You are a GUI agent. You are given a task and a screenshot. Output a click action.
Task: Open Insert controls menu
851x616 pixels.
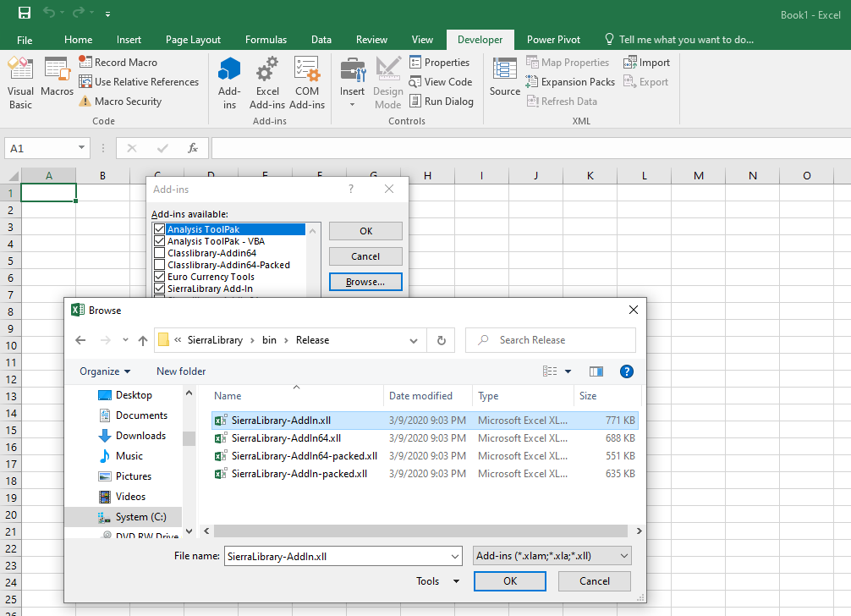352,83
